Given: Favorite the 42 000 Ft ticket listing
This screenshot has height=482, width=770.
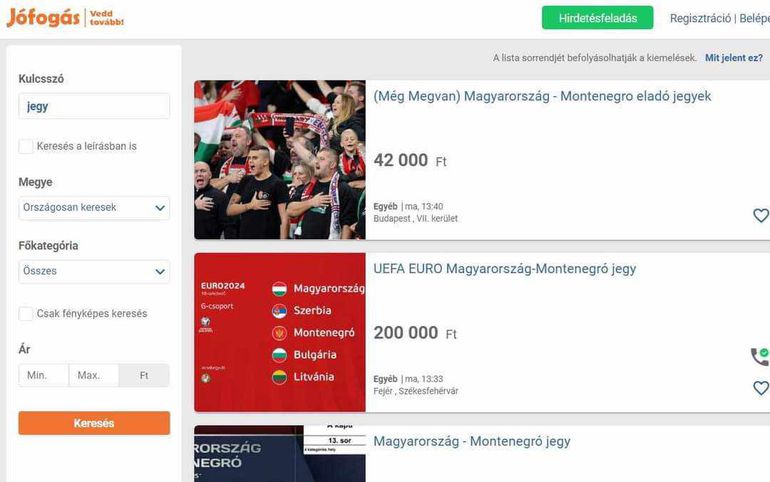Looking at the screenshot, I should [x=761, y=215].
